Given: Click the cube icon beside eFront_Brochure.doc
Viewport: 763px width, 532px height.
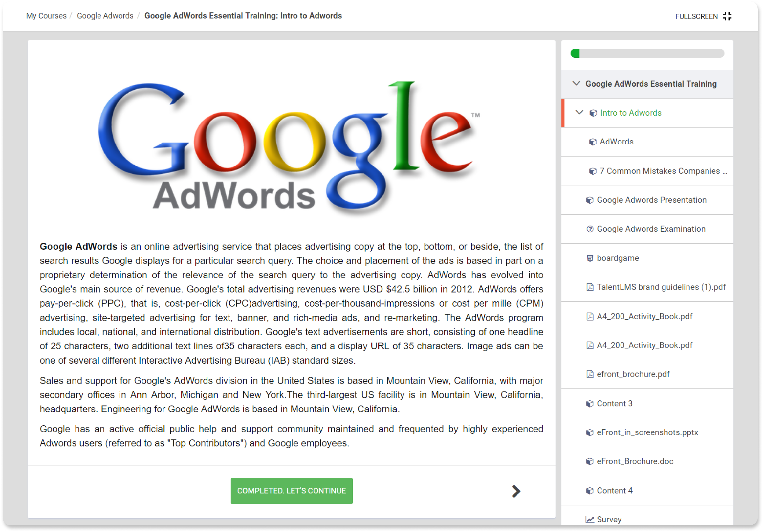Looking at the screenshot, I should coord(590,461).
